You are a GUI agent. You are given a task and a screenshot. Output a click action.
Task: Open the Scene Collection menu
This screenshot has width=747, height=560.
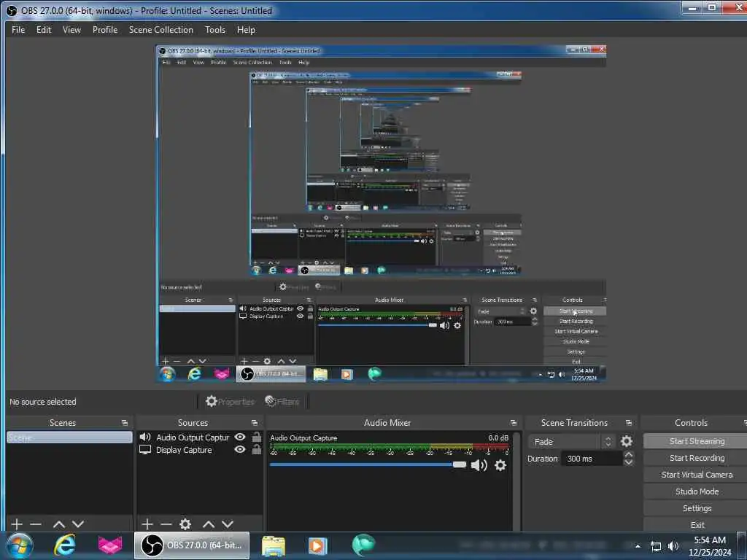pos(161,29)
